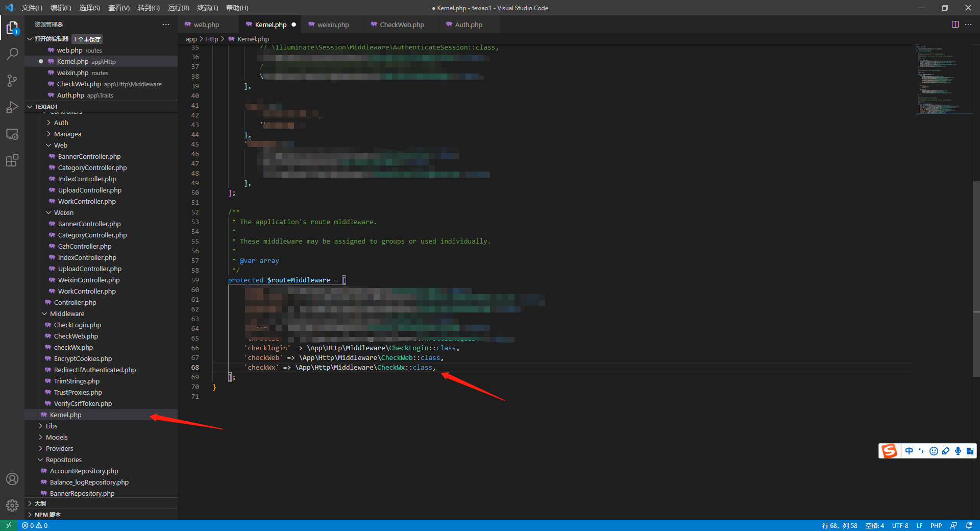Click the Accounts icon in activity bar

tap(12, 479)
